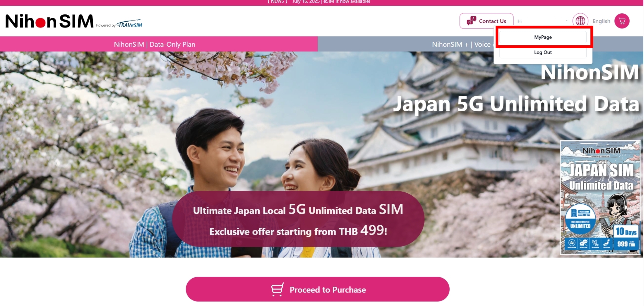
Task: Choose Log Out from the account menu
Action: click(543, 52)
